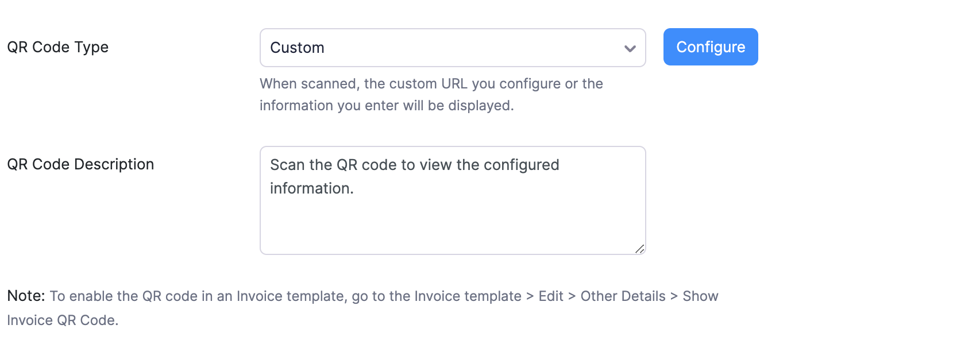Click 'go to the Invoice template' note text
This screenshot has width=980, height=348.
(x=437, y=296)
